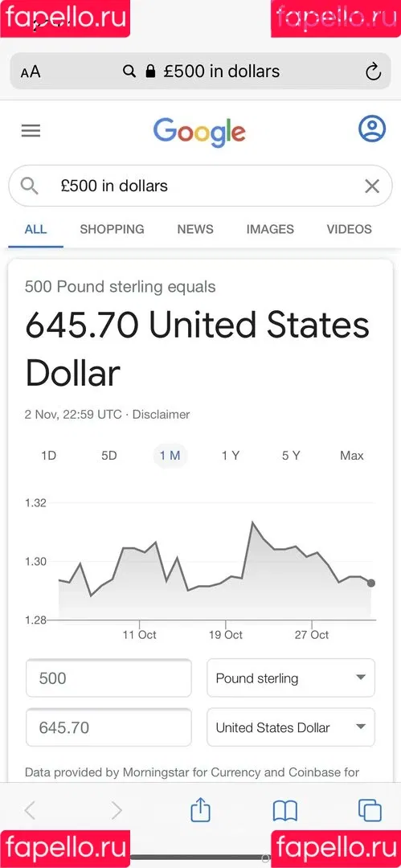Show open tabs with the tabs icon
401x868 pixels.
tap(370, 811)
